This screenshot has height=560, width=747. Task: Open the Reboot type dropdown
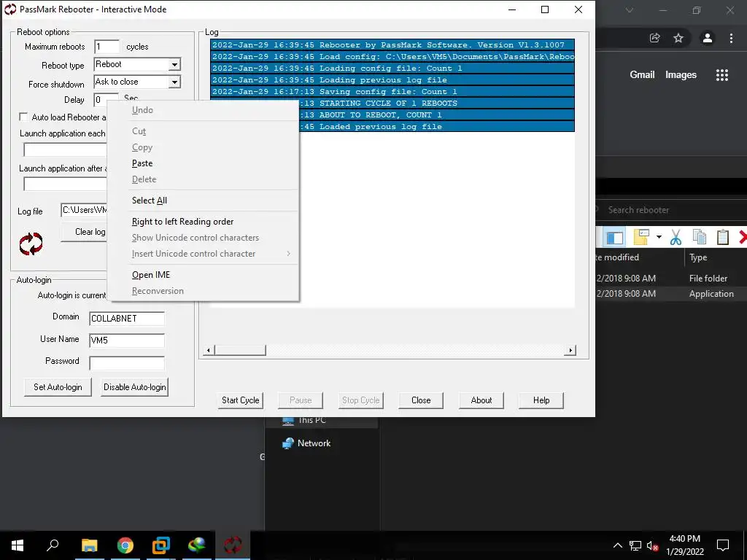[x=175, y=64]
